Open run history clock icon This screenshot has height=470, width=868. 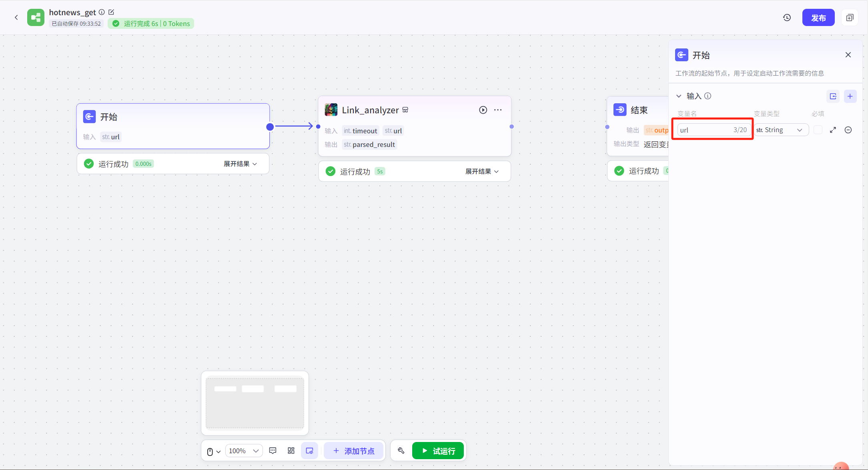787,18
